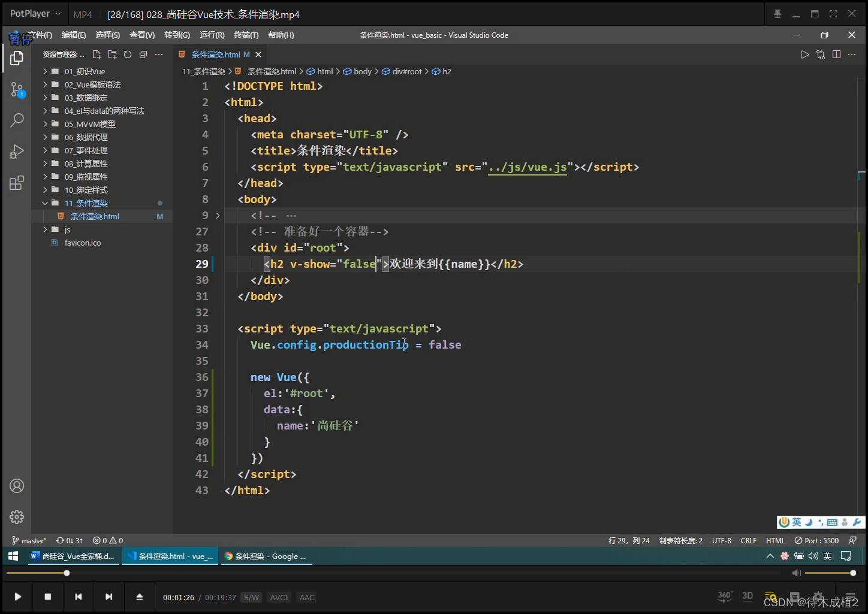Click the New File icon in explorer header
Screen dimensions: 868x614
tap(97, 55)
